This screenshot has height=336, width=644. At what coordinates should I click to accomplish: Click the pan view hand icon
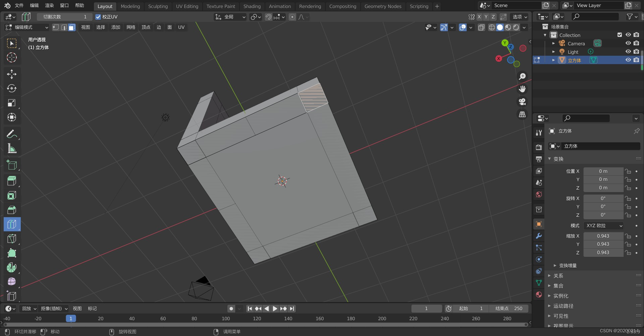pos(522,89)
